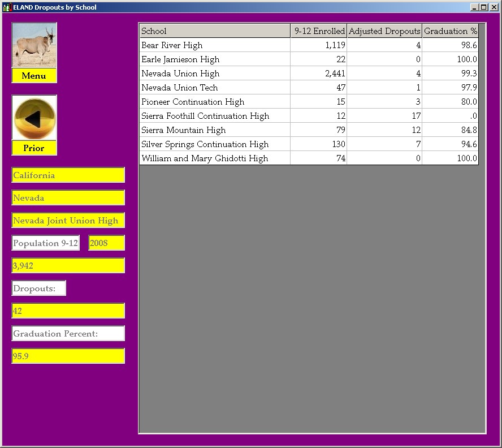Click Silver Springs' dropouts value 7
The width and height of the screenshot is (502, 448).
(x=418, y=144)
